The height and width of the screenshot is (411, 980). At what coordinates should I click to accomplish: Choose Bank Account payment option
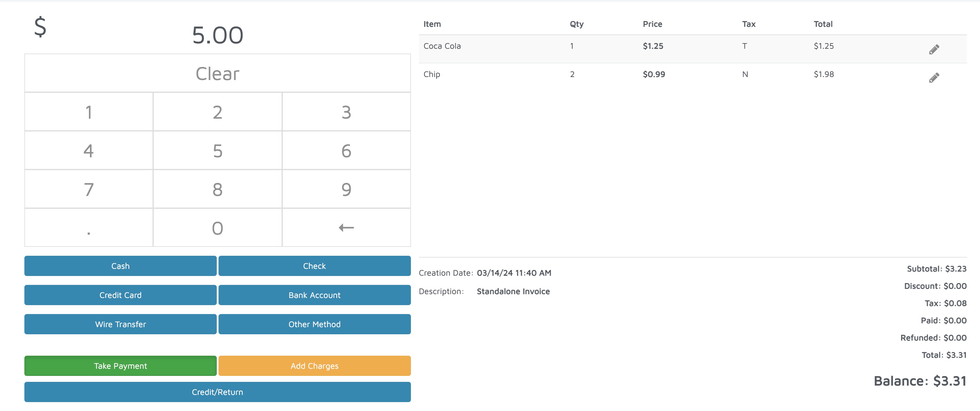[314, 295]
